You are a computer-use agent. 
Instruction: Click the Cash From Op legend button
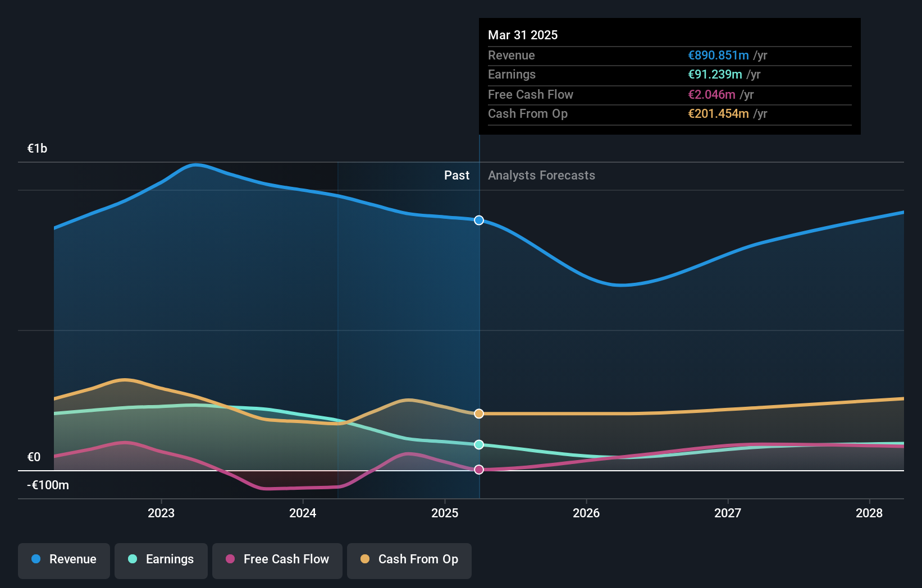[409, 559]
